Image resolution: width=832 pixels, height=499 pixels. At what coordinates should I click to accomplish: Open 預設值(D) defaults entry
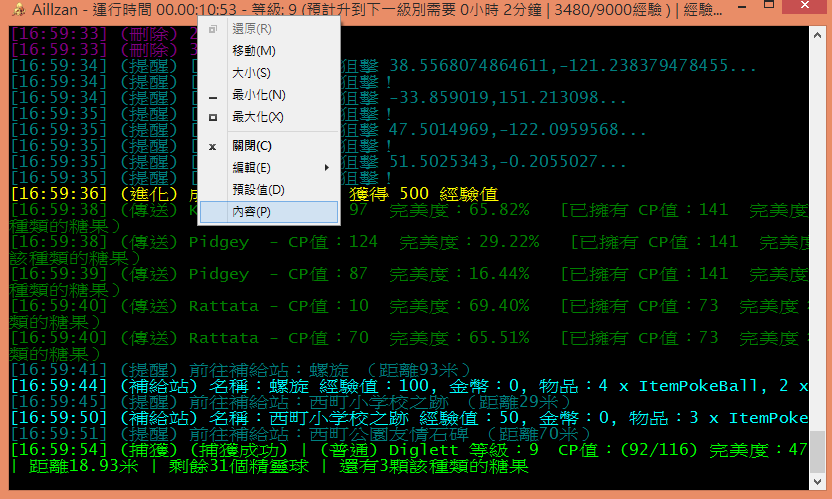[269, 190]
